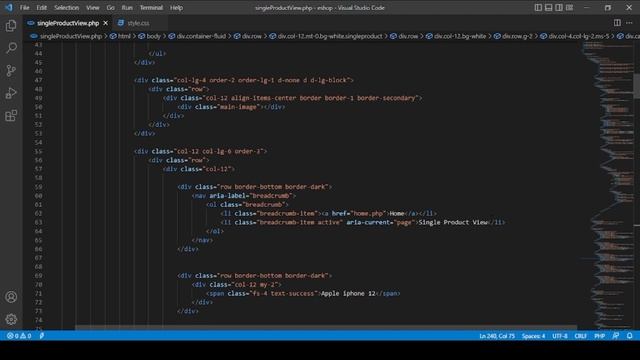Open the Source Control view

pos(11,71)
